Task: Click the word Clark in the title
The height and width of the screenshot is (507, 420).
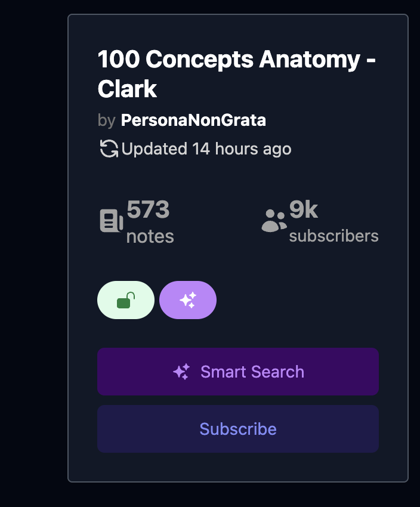Action: pos(127,89)
